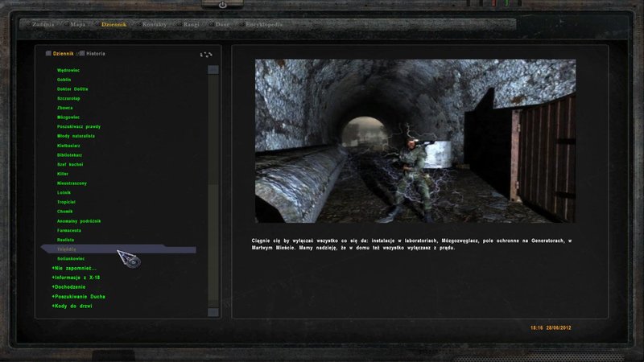Viewport: 644px width, 362px height.
Task: Click the description text below the image
Action: coord(411,245)
